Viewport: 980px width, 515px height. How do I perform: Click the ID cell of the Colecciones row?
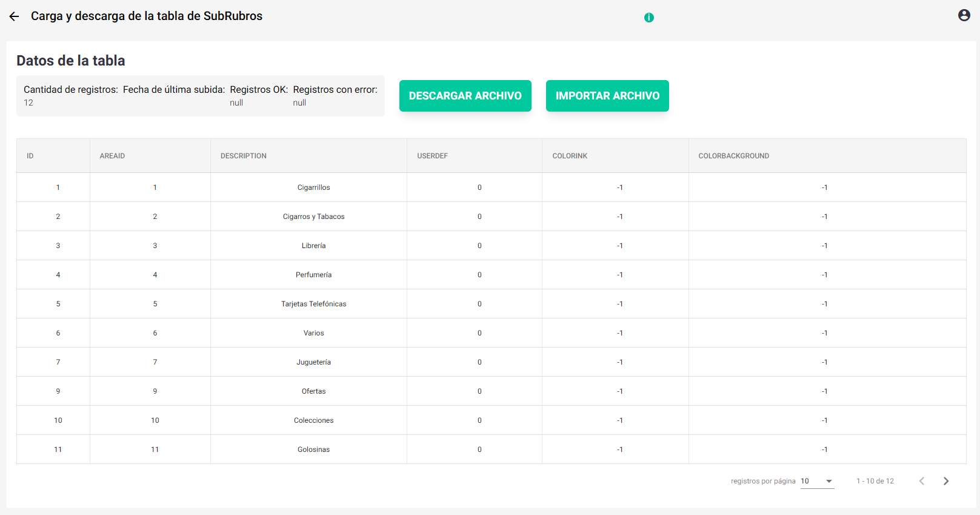53,420
